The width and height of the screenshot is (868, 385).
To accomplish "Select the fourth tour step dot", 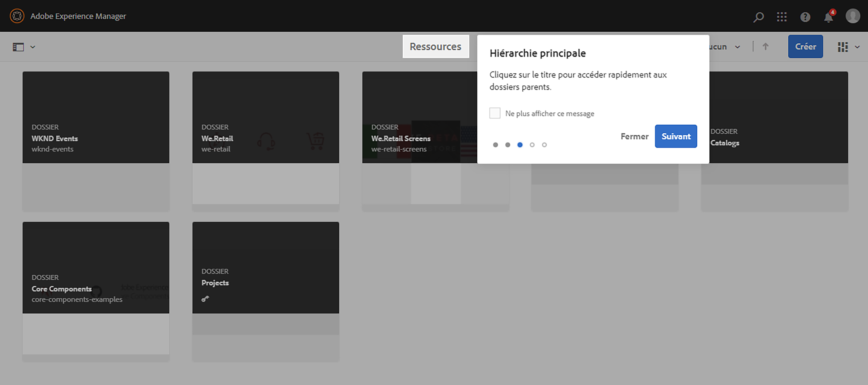I will (532, 145).
